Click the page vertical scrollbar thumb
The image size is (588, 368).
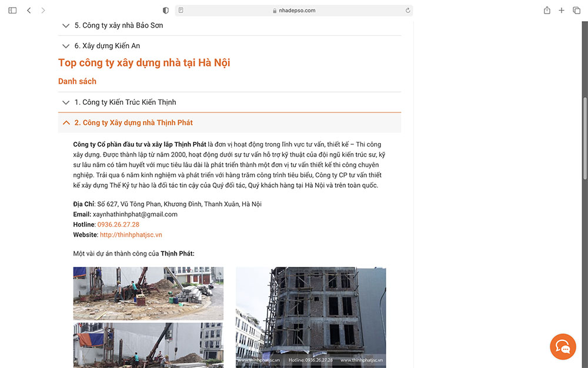pyautogui.click(x=585, y=138)
